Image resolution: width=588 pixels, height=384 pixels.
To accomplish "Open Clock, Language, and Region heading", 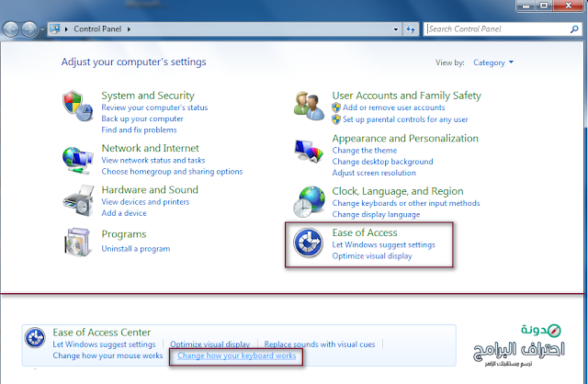I will (398, 192).
